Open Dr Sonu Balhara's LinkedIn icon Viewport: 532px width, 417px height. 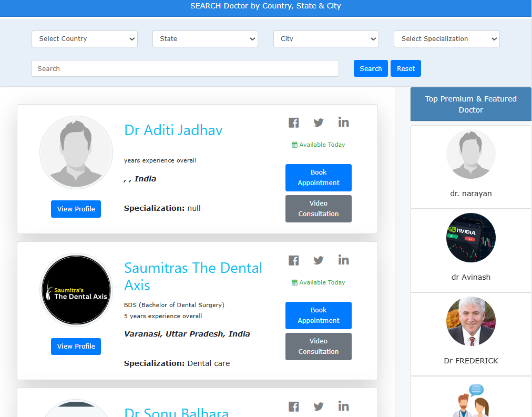343,406
